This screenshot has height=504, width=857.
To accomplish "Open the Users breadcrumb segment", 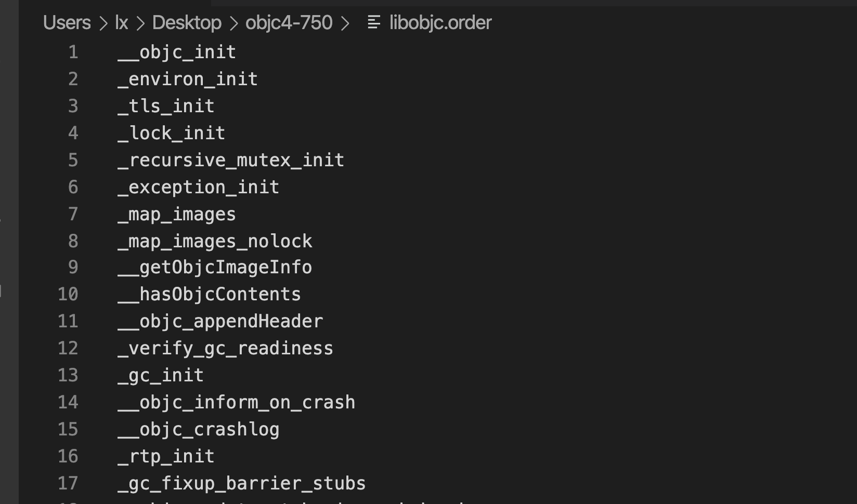I will [67, 22].
